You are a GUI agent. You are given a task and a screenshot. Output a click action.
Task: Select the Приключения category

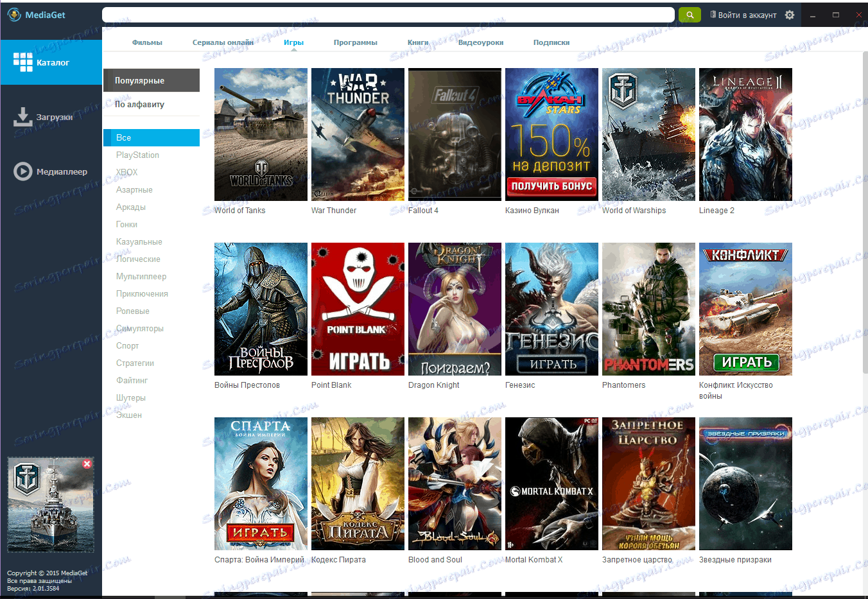click(x=142, y=293)
